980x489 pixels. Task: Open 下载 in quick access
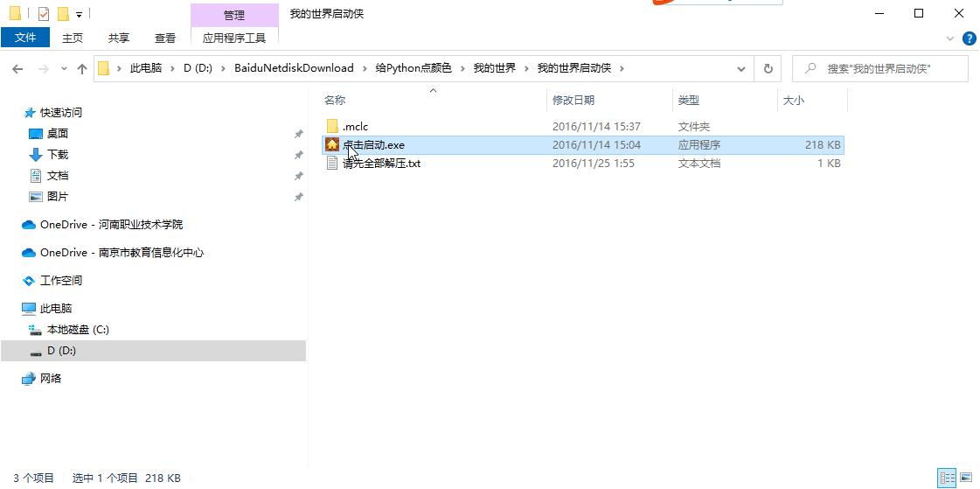57,155
